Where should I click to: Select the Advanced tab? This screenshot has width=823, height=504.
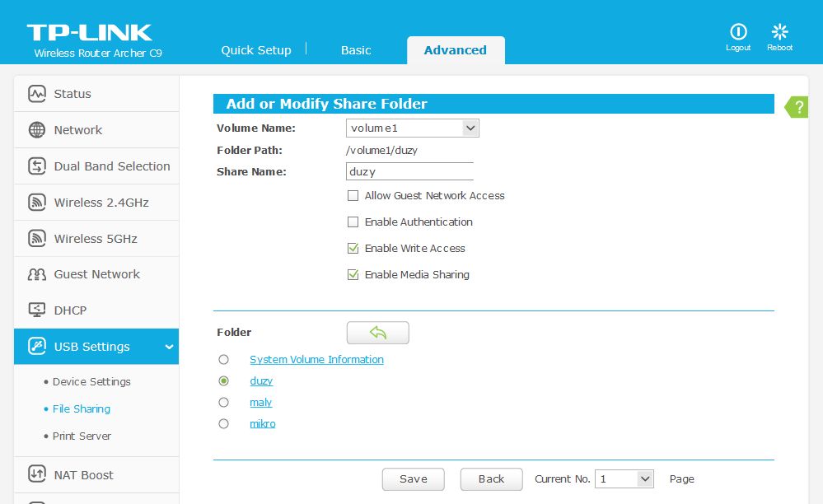456,50
